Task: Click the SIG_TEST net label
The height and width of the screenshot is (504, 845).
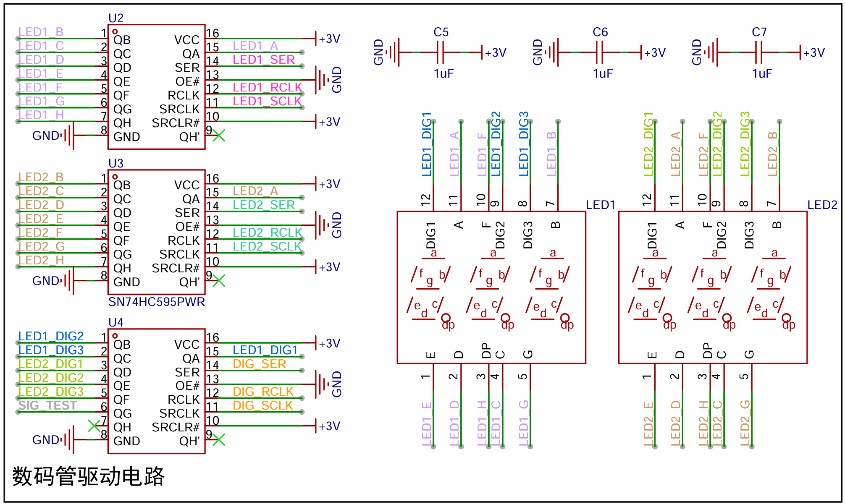Action: (x=47, y=405)
